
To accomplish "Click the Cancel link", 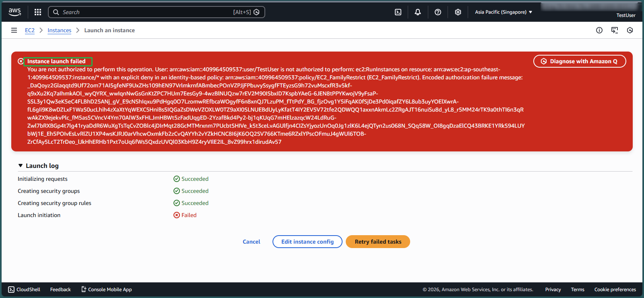I will pos(252,242).
